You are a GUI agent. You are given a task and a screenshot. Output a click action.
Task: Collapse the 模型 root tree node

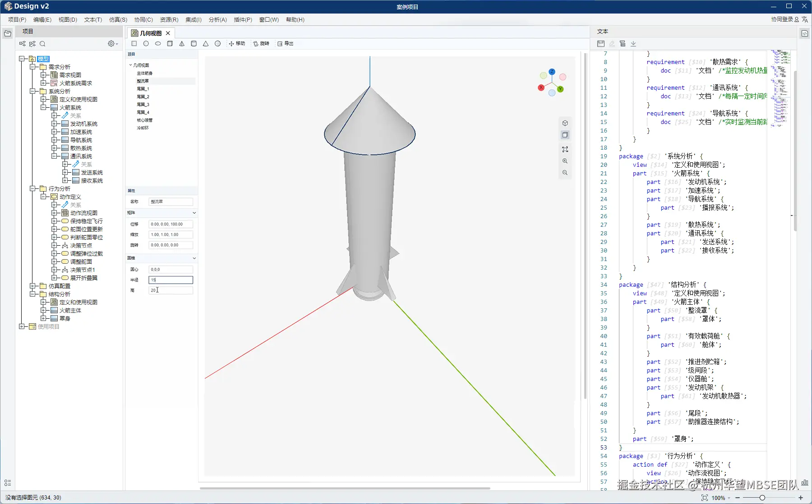pyautogui.click(x=22, y=59)
